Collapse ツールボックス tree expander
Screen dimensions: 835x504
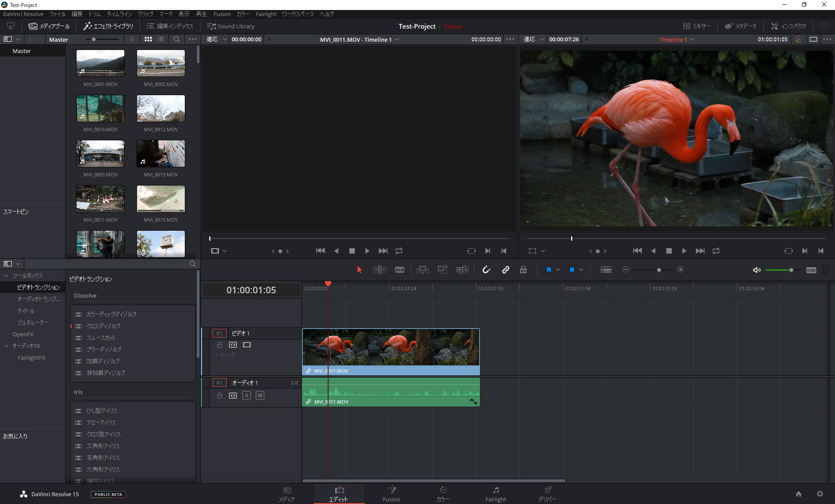click(7, 275)
